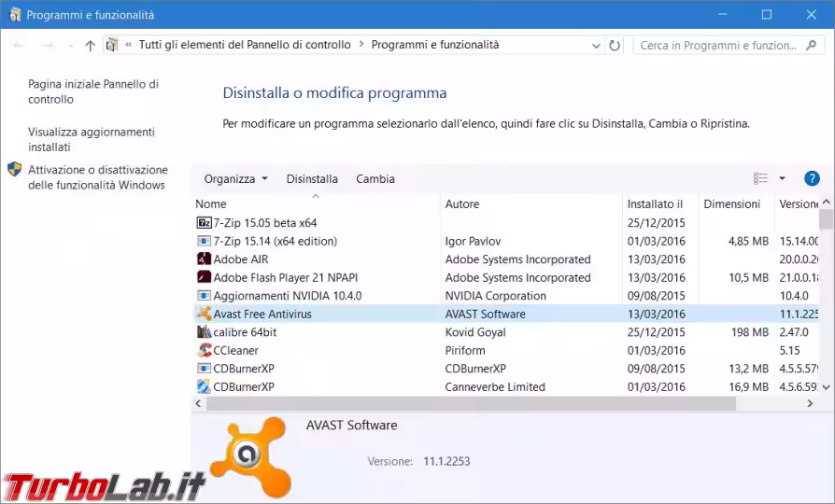835x504 pixels.
Task: Open Visualizza aggiornamenti installati link
Action: (91, 139)
